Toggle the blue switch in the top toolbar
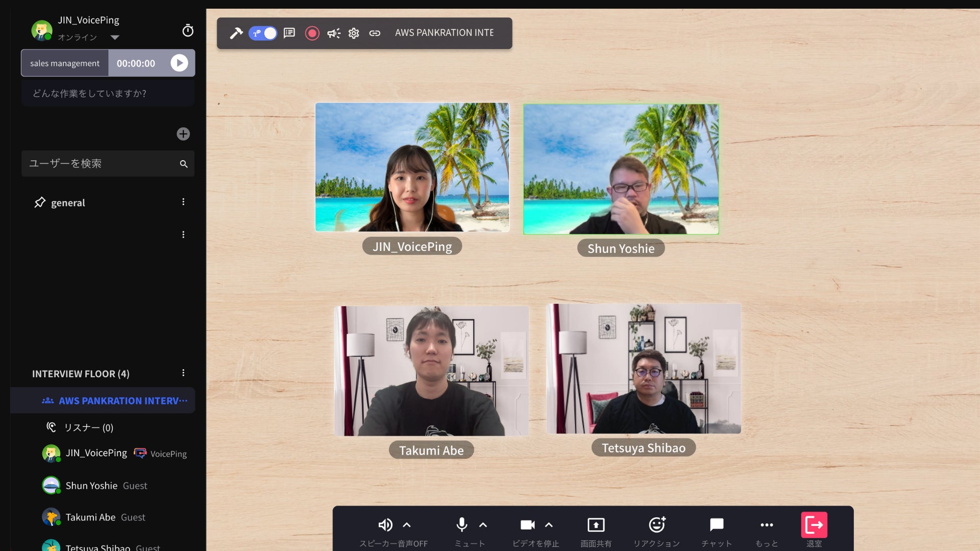980x551 pixels. [263, 33]
